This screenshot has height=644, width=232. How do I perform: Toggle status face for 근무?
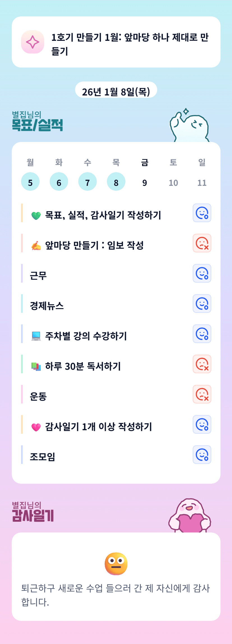coord(202,273)
